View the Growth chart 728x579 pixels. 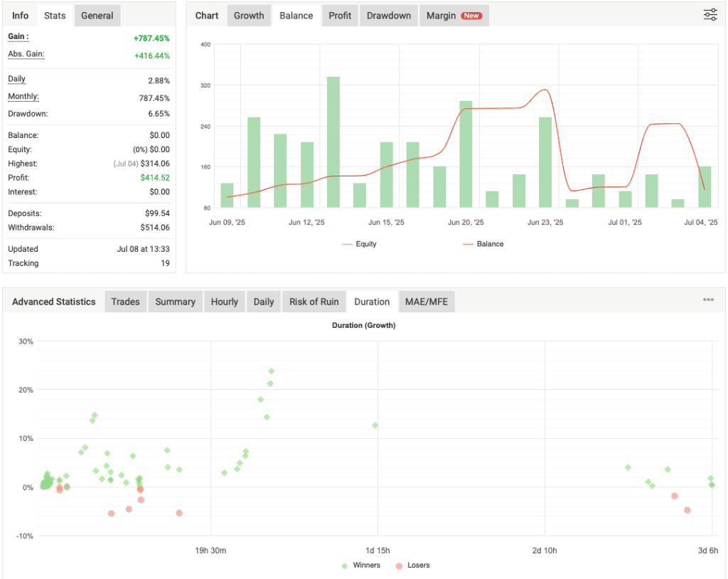pyautogui.click(x=249, y=14)
